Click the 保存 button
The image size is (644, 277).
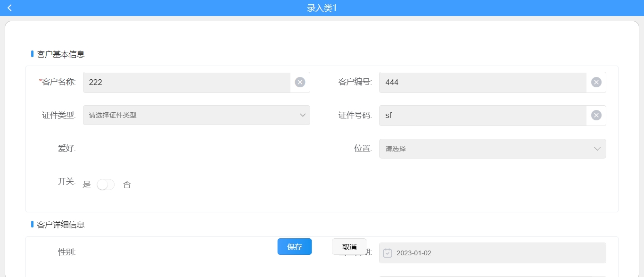point(294,246)
